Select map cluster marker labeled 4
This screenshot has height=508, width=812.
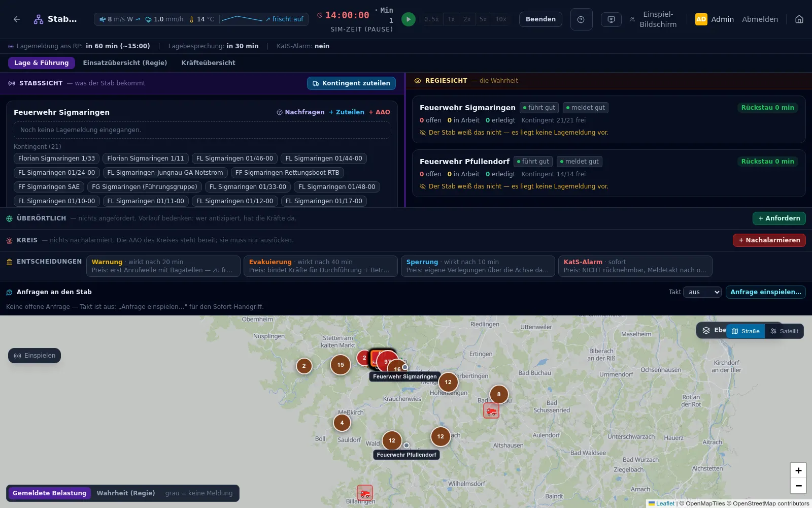(342, 423)
